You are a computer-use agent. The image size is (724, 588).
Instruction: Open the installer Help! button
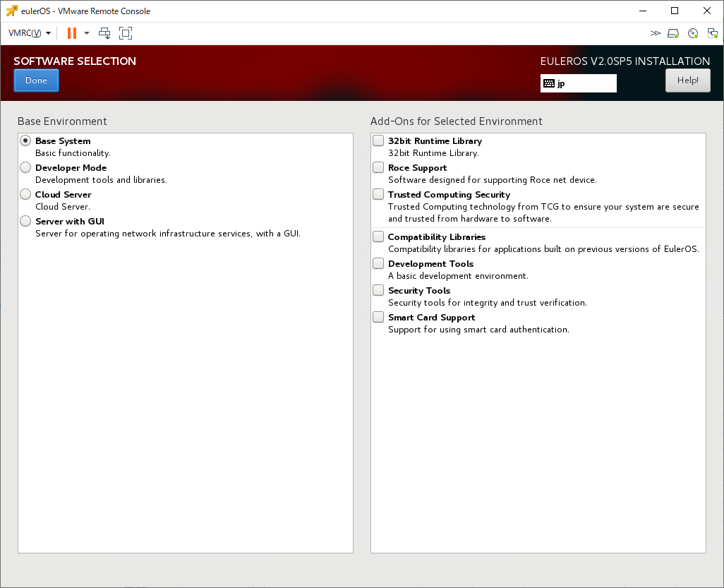coord(687,80)
